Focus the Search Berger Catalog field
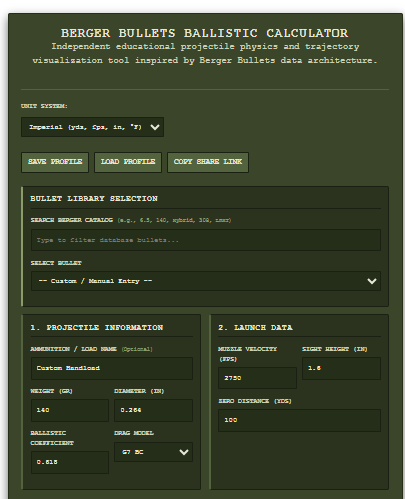Viewport: 405px width, 499px height. click(206, 240)
